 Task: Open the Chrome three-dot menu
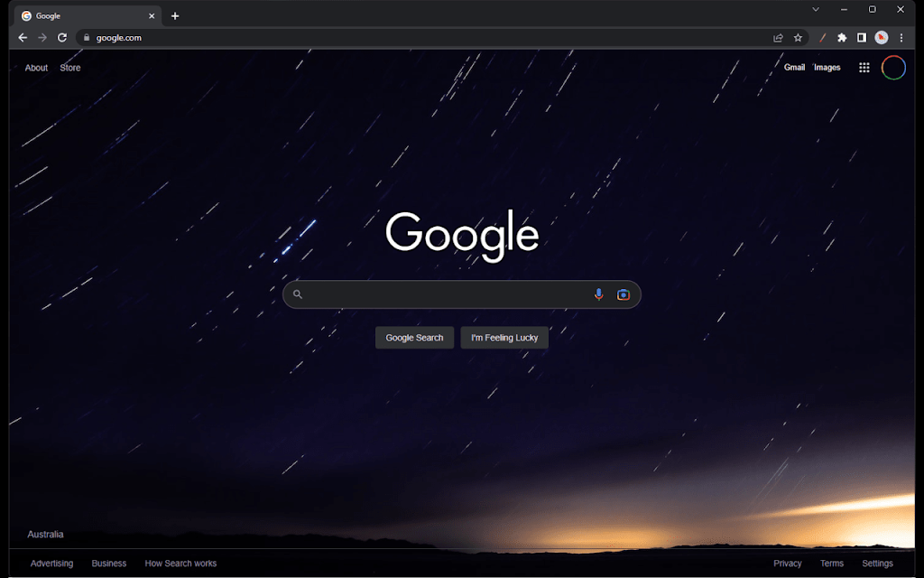[x=901, y=38]
